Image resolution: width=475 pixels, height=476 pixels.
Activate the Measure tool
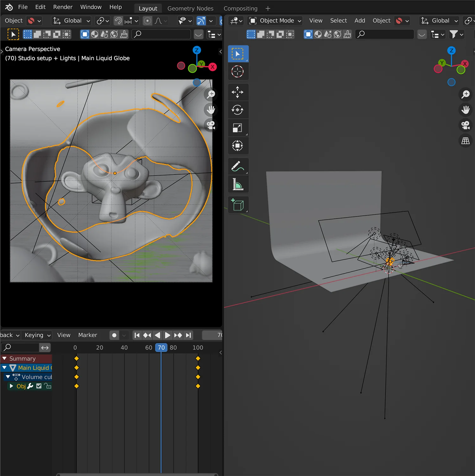tap(238, 184)
